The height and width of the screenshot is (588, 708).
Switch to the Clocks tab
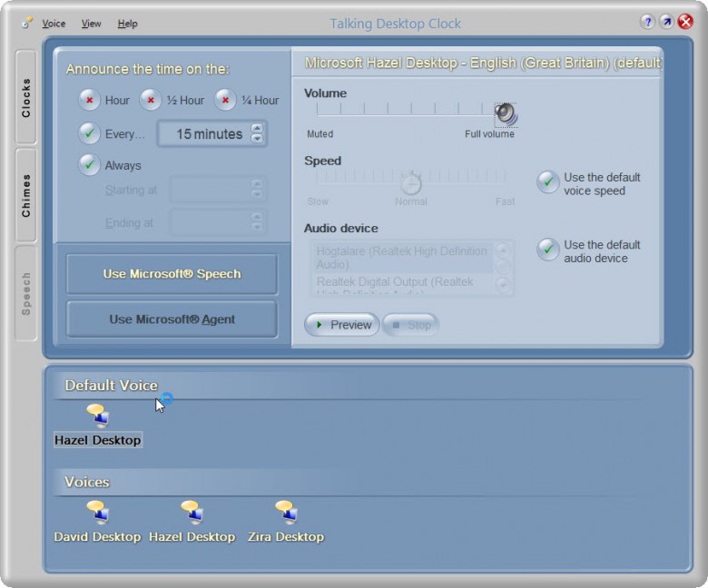[x=26, y=97]
